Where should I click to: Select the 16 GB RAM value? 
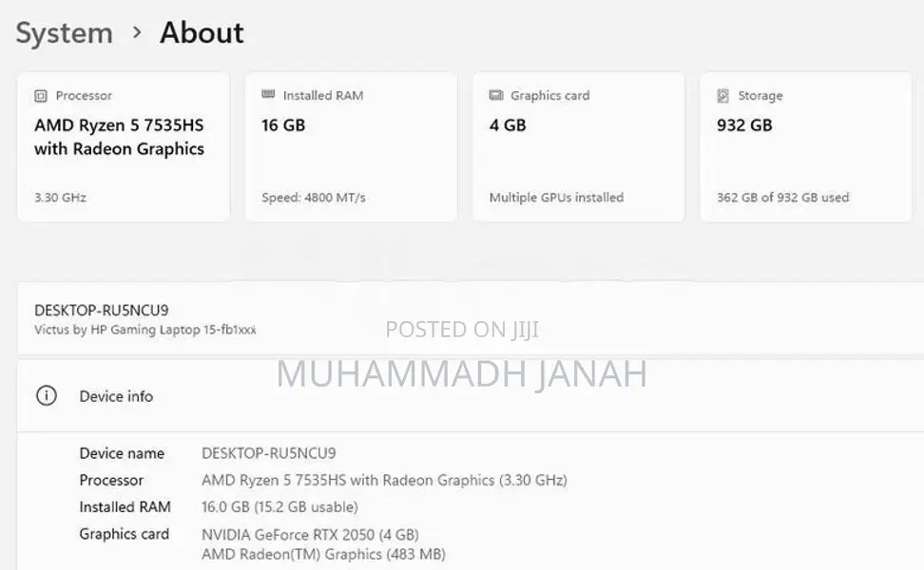click(x=283, y=124)
